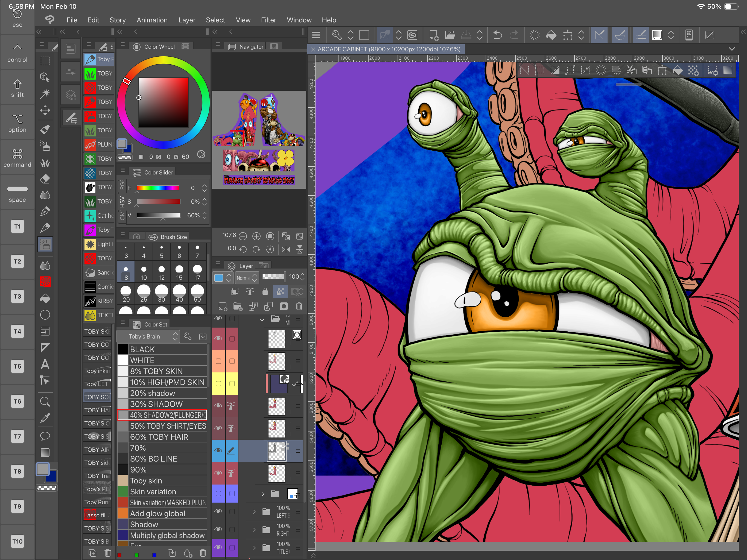Open the Animation menu
This screenshot has height=560, width=747.
(x=152, y=20)
